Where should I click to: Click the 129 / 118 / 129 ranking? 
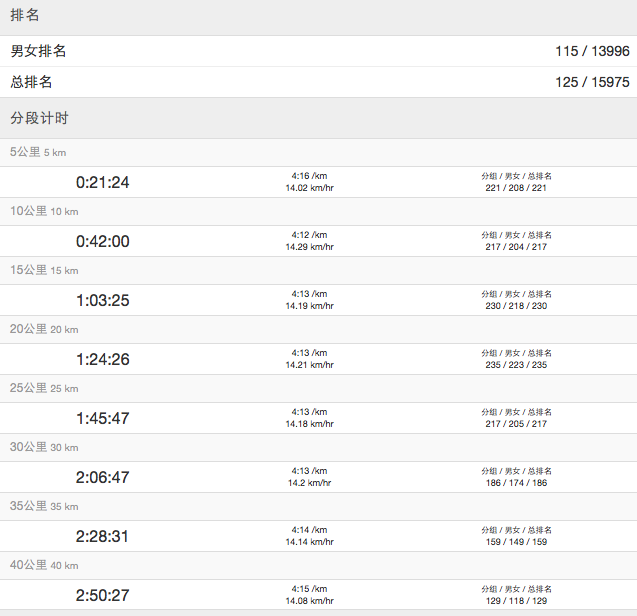(516, 601)
